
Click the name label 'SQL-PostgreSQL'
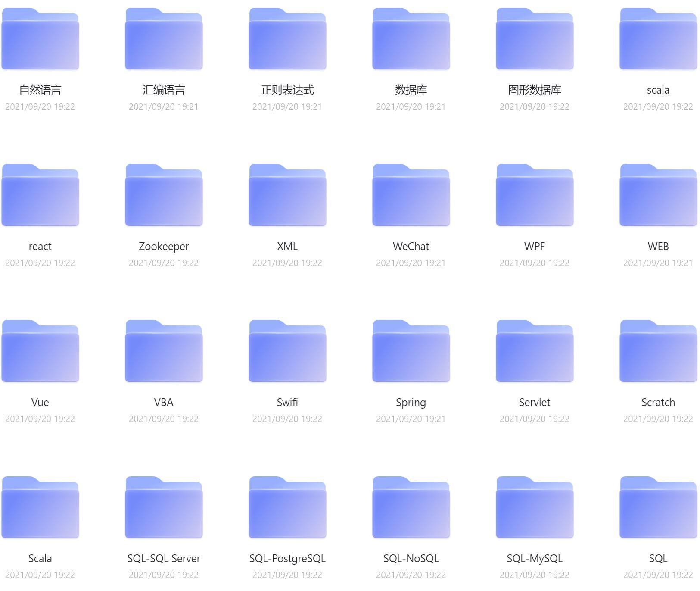tap(287, 559)
